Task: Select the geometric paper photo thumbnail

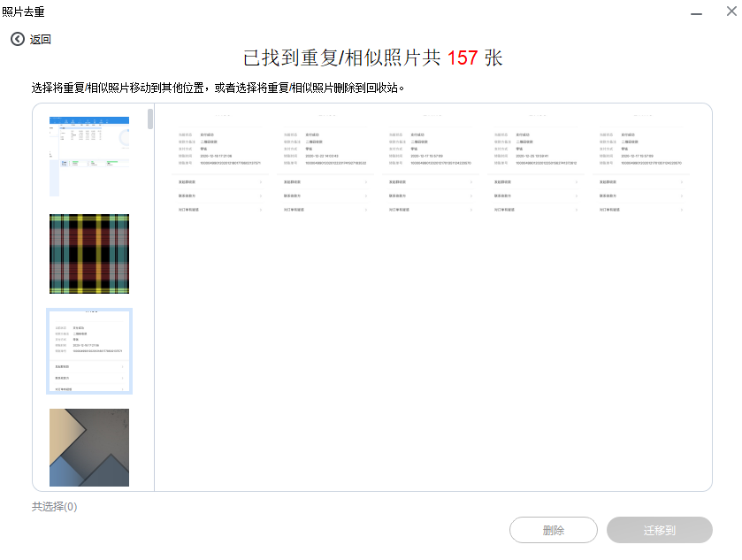Action: tap(88, 448)
